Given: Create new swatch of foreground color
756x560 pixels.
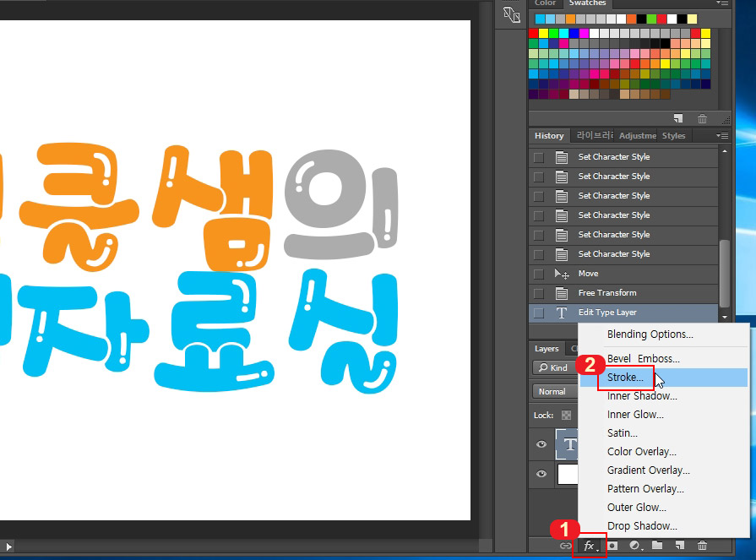Looking at the screenshot, I should (x=678, y=118).
